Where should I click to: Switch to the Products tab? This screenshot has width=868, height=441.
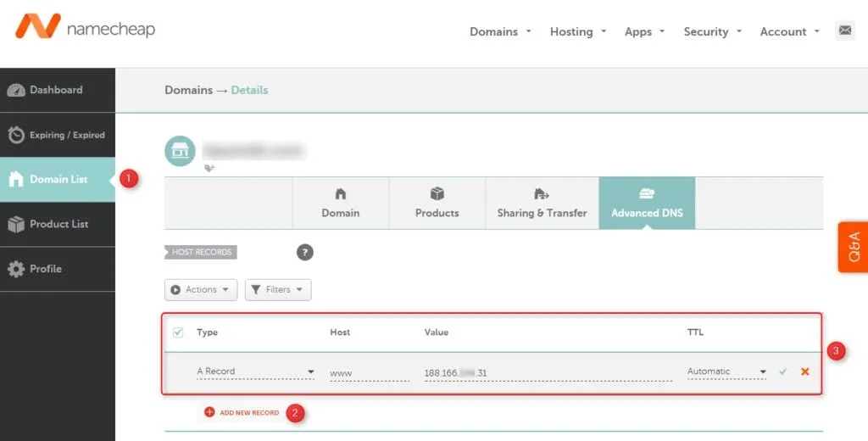[437, 203]
